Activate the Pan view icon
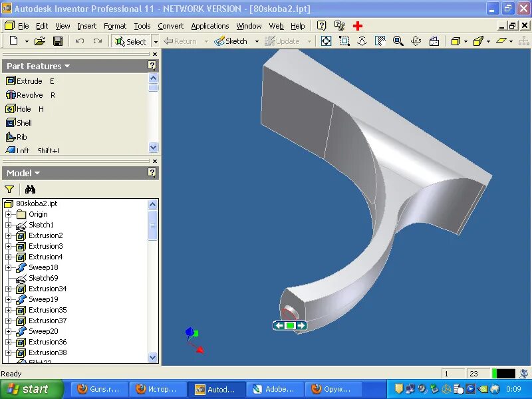The width and height of the screenshot is (532, 399). [380, 41]
